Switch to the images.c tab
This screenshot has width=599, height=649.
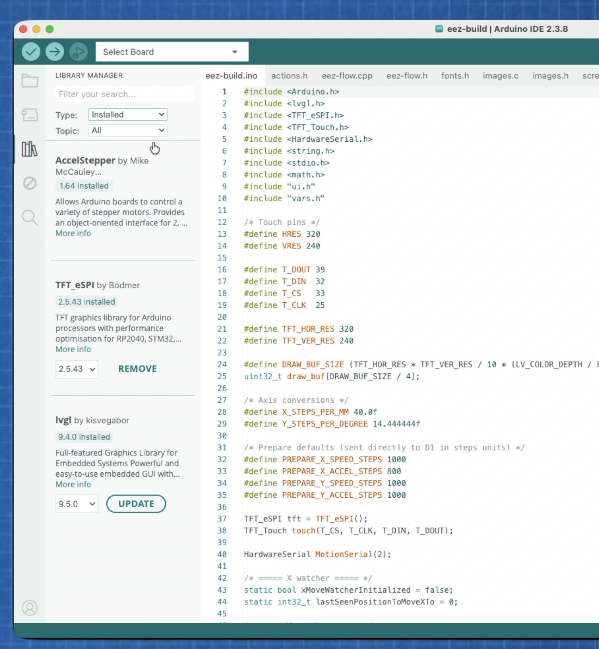coord(500,76)
